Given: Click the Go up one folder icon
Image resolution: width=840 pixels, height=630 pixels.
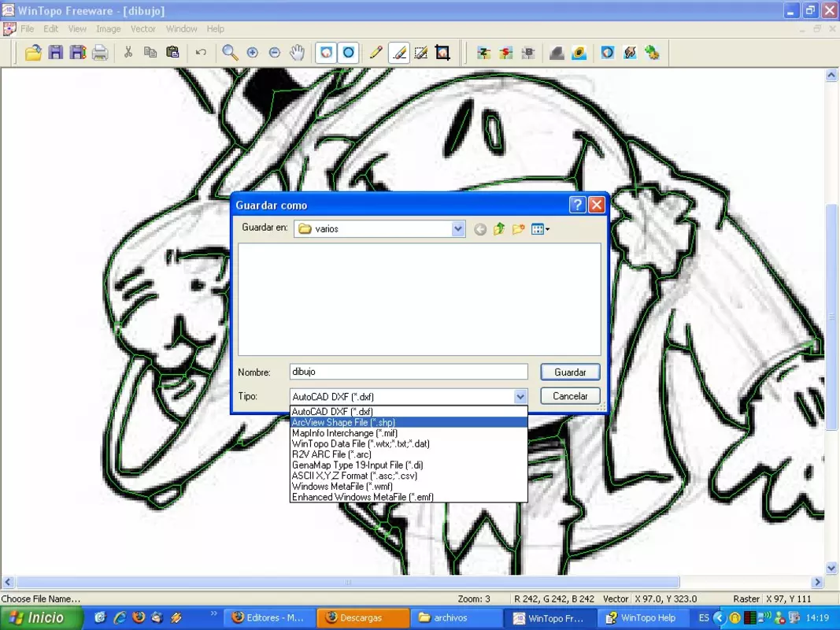Looking at the screenshot, I should click(499, 229).
